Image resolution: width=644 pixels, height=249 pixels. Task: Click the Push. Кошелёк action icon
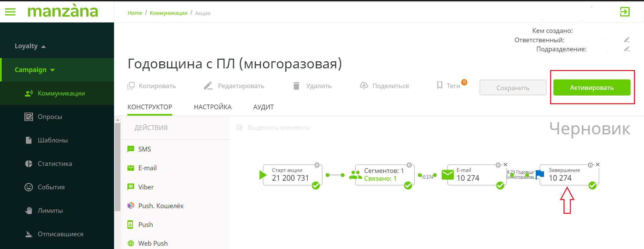pos(131,205)
